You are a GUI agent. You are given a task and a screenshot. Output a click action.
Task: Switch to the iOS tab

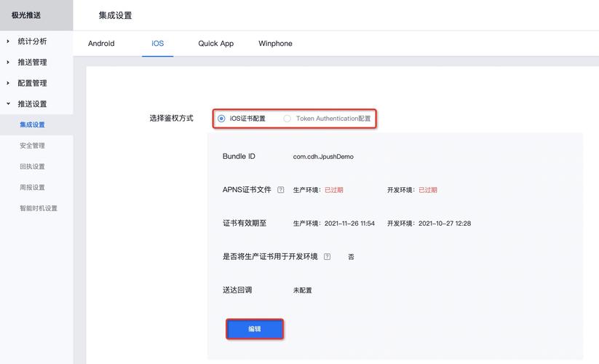tap(157, 44)
